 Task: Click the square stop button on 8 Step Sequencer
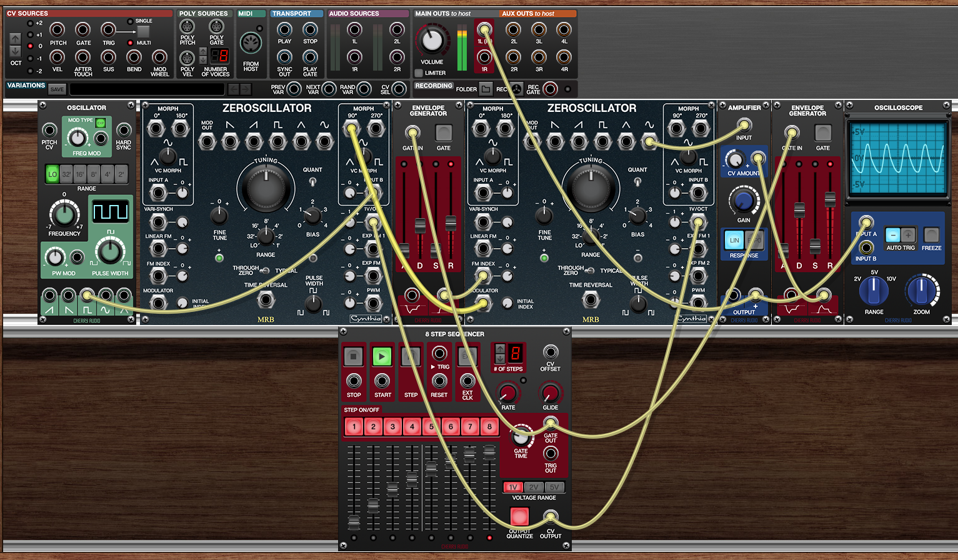coord(353,356)
